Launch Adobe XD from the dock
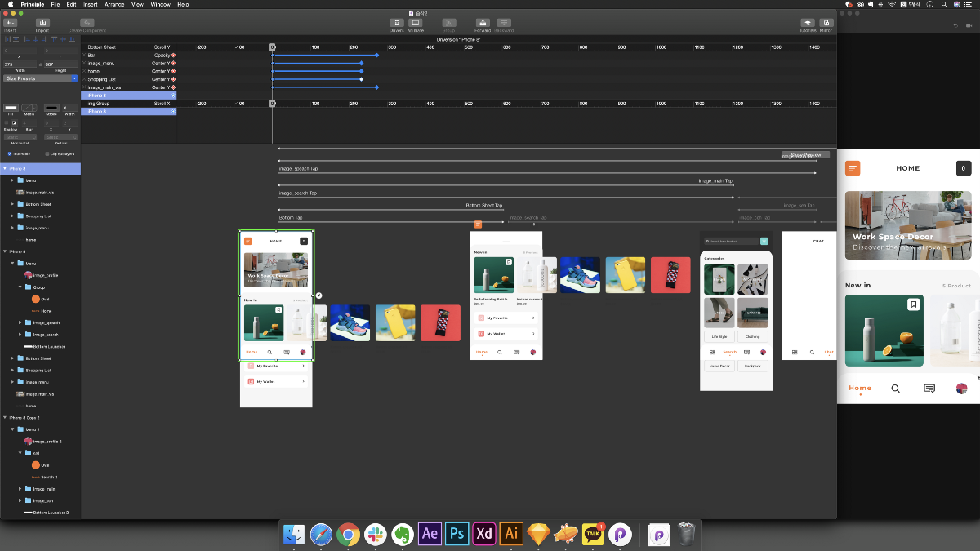This screenshot has width=980, height=551. [484, 534]
